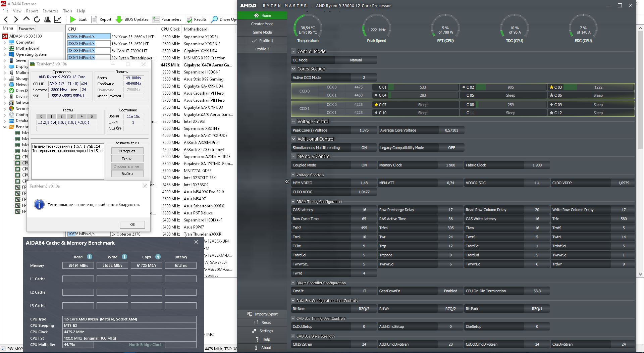Click the user silhouette icon in AIDA64 toolbar

pos(47,19)
